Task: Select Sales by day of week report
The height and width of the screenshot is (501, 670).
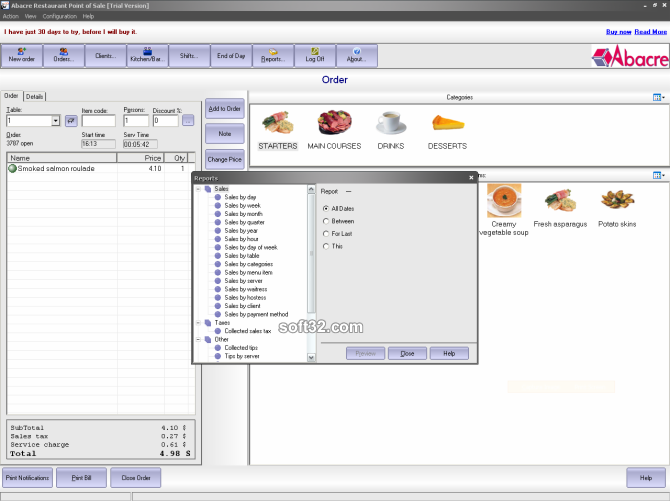Action: point(250,248)
